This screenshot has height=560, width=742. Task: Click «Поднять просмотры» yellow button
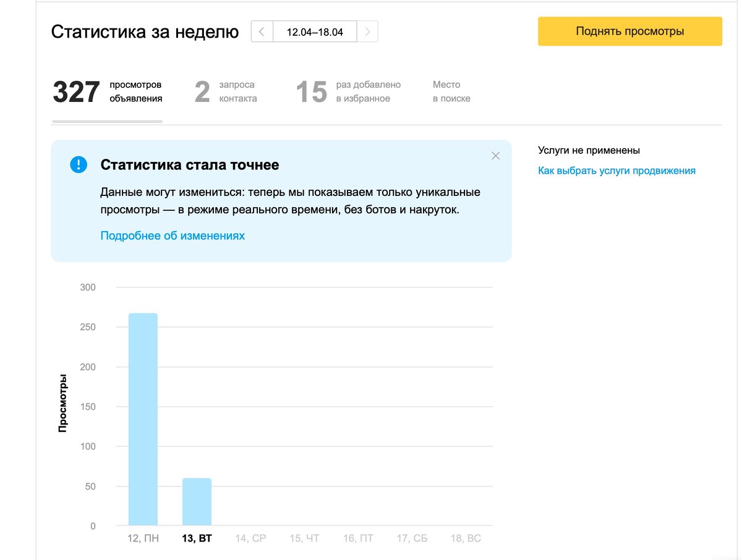pyautogui.click(x=629, y=30)
